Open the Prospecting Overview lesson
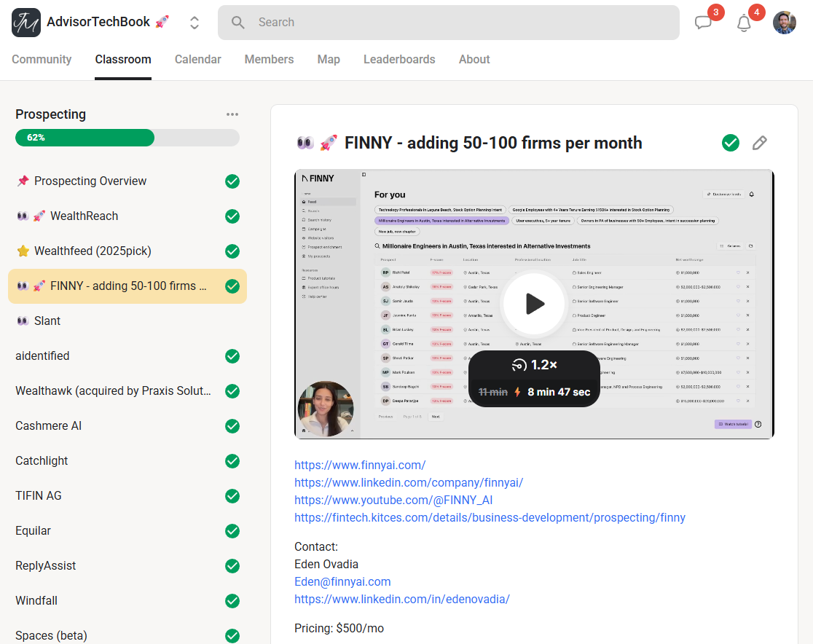Image resolution: width=813 pixels, height=644 pixels. click(x=127, y=181)
